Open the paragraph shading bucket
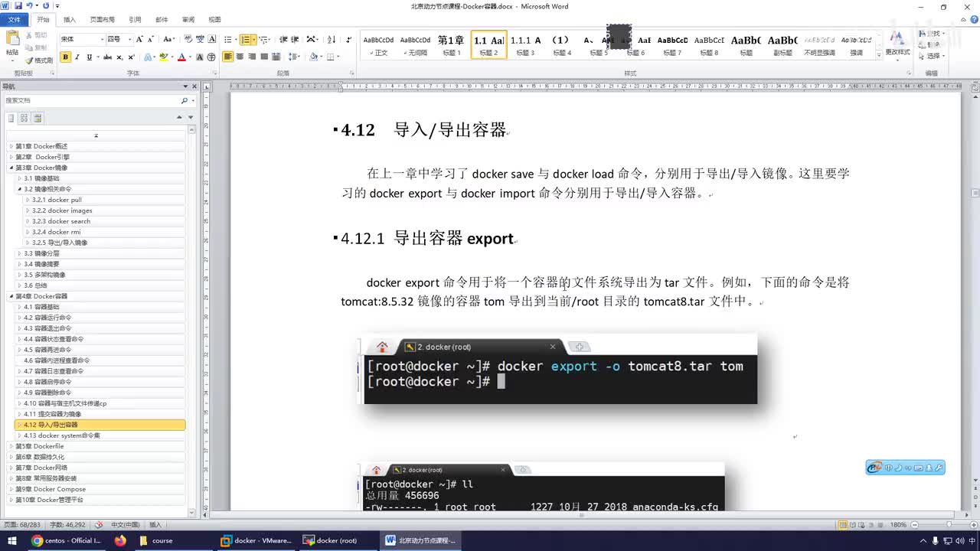Image resolution: width=980 pixels, height=551 pixels. point(315,57)
